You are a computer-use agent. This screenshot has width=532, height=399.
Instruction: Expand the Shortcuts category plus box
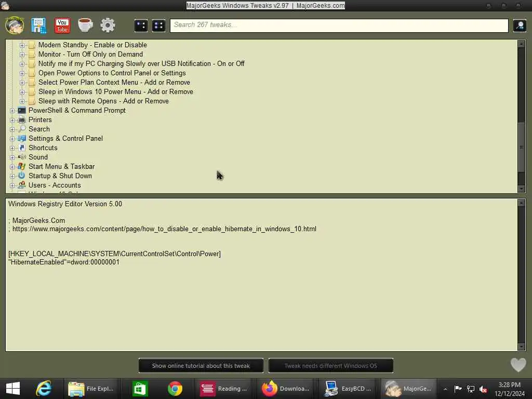point(12,148)
